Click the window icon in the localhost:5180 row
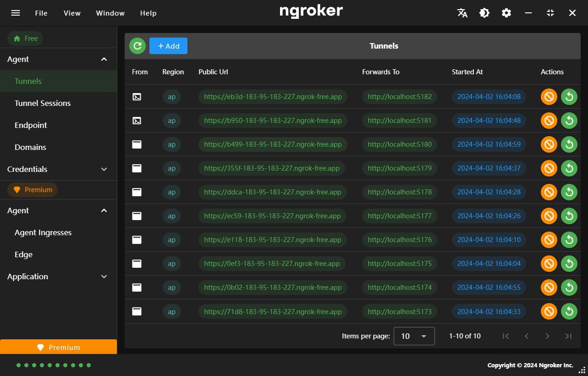 coord(137,144)
